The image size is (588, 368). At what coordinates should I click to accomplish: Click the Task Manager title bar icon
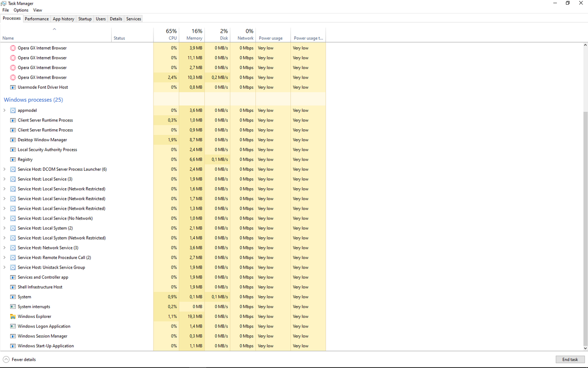coord(4,3)
